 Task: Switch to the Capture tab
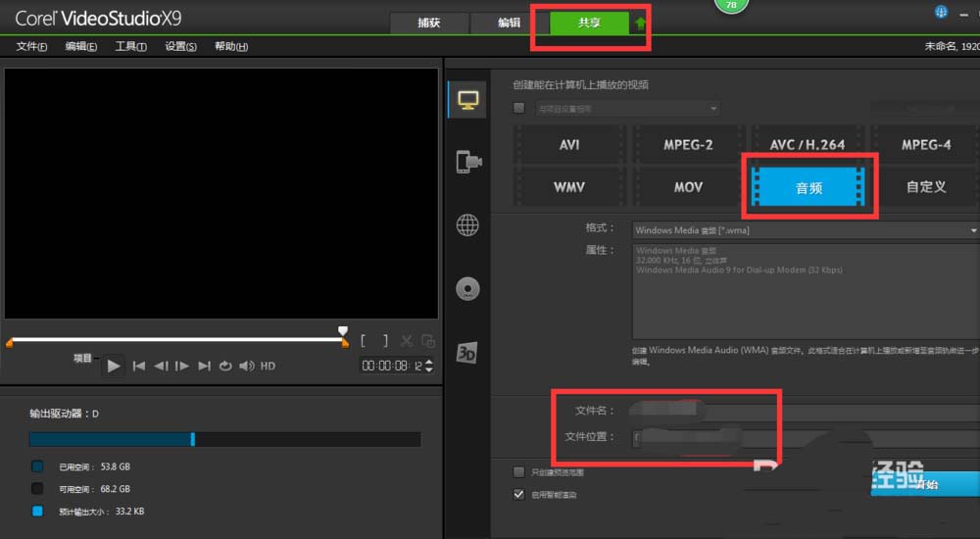pos(429,23)
